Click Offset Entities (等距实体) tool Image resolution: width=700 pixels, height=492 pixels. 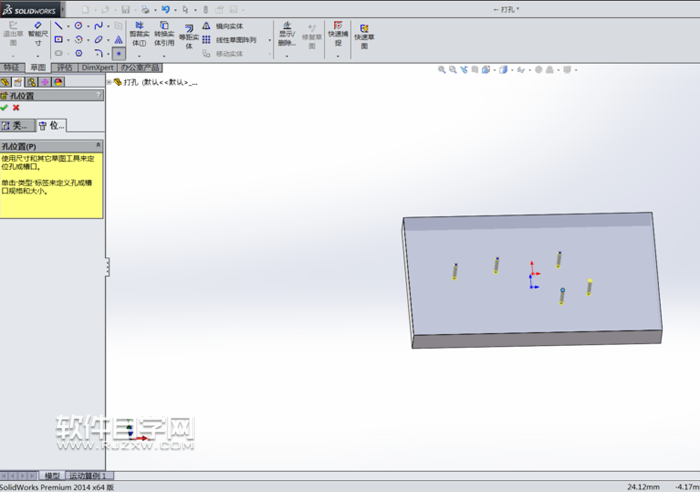coord(189,37)
